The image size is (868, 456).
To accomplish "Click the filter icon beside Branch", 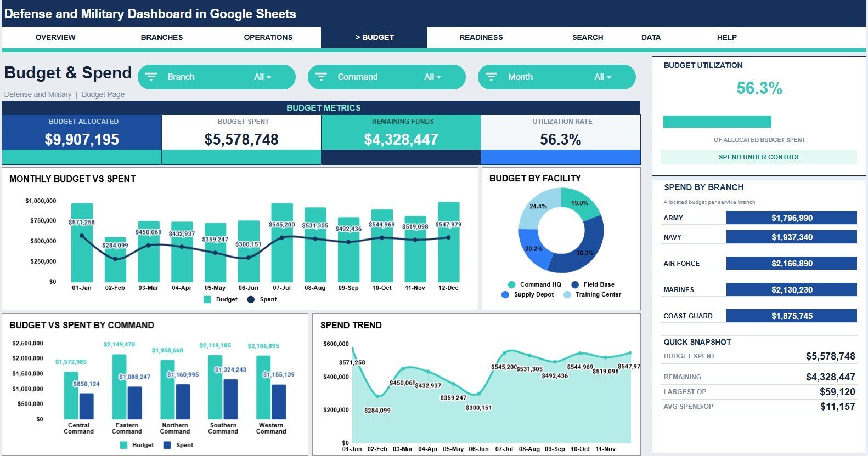I will tap(151, 77).
